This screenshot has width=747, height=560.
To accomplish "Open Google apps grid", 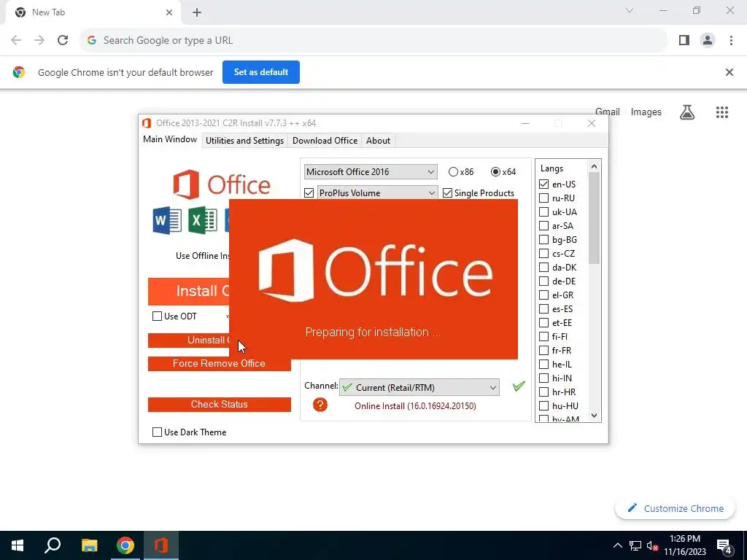I will tap(721, 112).
